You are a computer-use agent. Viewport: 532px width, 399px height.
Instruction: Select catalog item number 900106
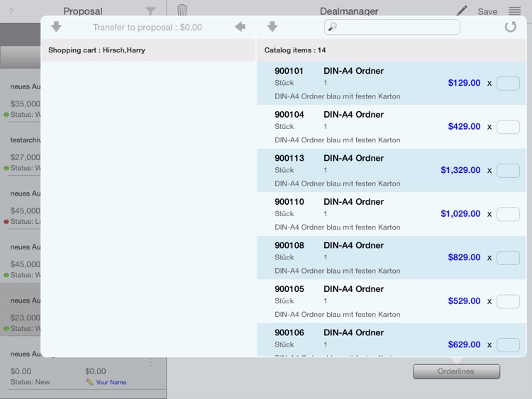(x=289, y=332)
